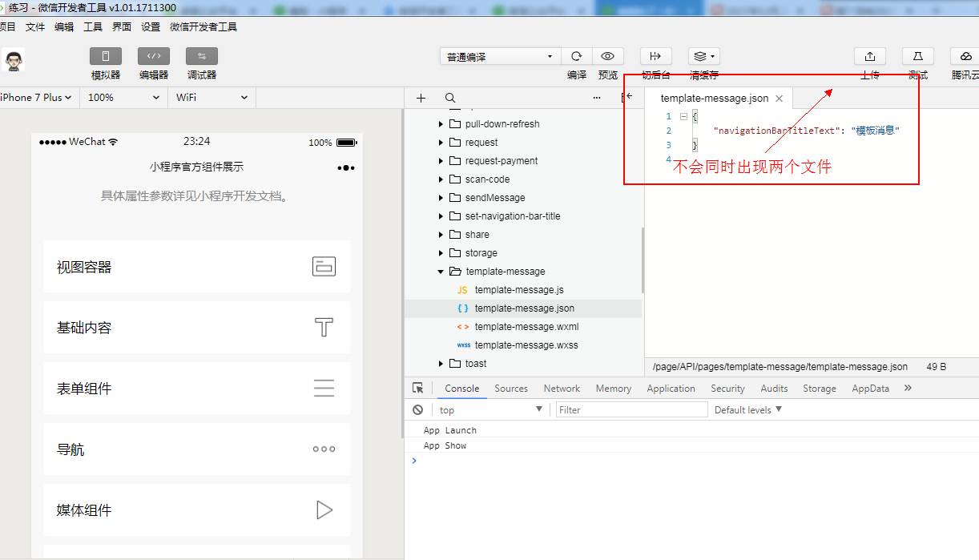Fold the JSON block at line 1
Screen dimensions: 979x560
(x=683, y=116)
